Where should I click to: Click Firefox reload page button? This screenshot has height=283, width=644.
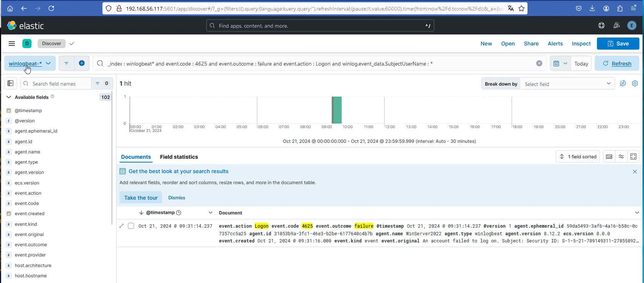pos(51,8)
